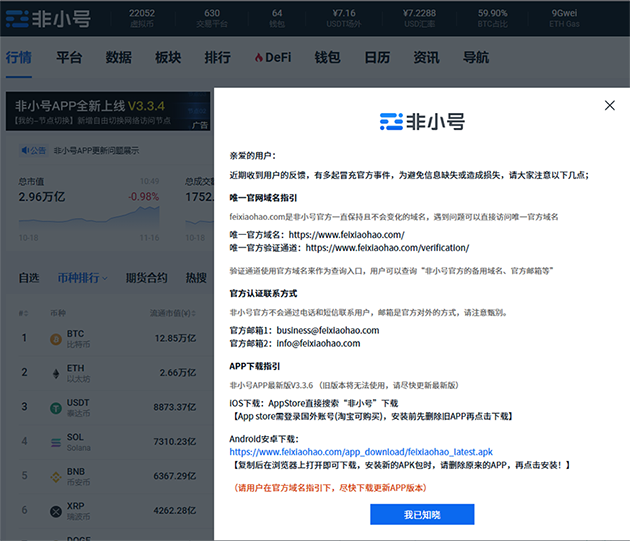Click the 4262.28亿 XRP market cap
This screenshot has width=630, height=541.
[x=174, y=511]
